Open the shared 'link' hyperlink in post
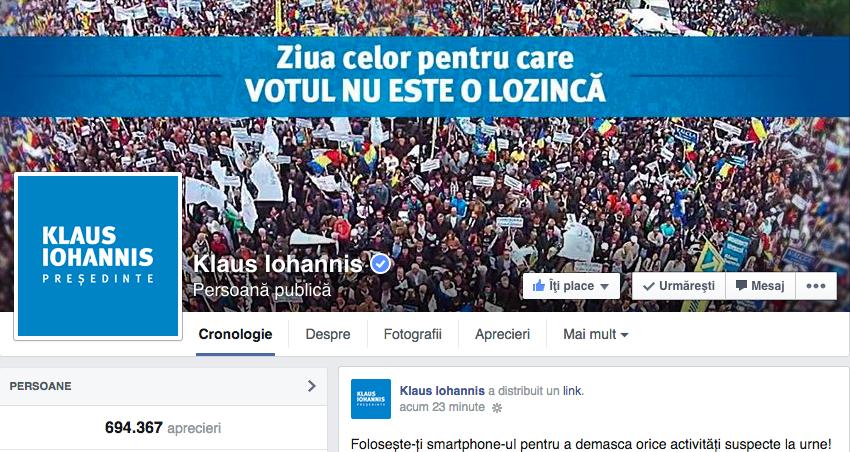This screenshot has width=850, height=452. tap(572, 391)
